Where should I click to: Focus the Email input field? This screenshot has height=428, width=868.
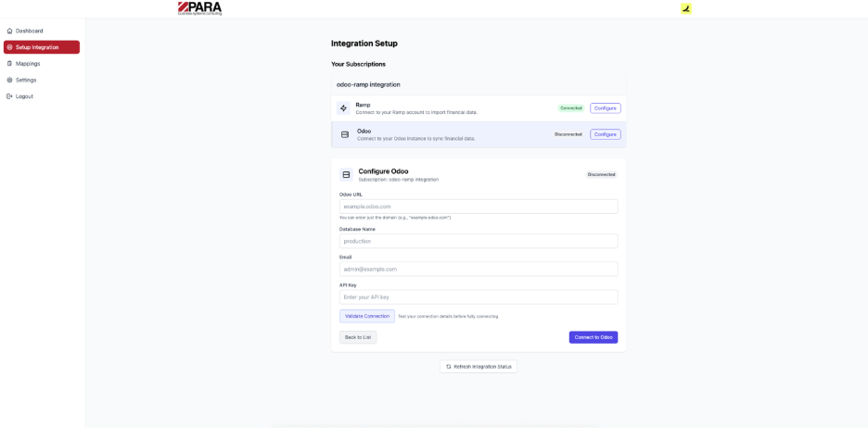click(479, 270)
